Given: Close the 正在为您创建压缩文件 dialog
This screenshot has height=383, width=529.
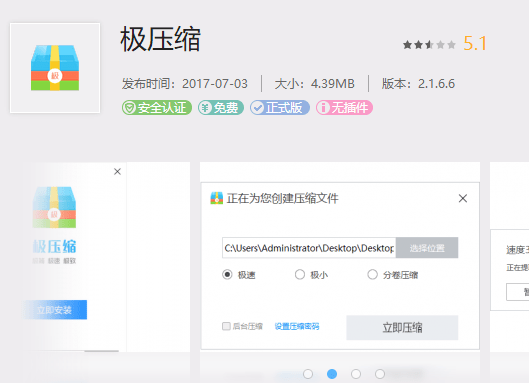Looking at the screenshot, I should (463, 198).
